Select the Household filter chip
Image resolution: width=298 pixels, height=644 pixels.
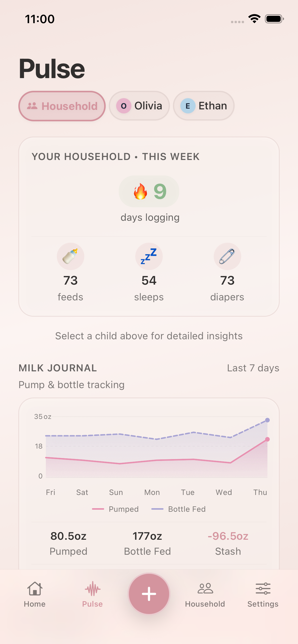[x=62, y=106]
